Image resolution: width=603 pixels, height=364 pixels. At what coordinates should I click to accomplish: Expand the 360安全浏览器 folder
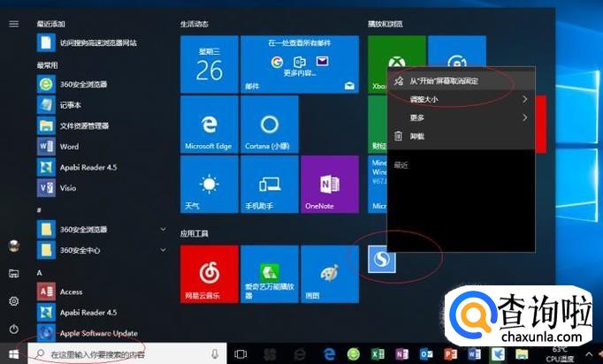(x=102, y=230)
